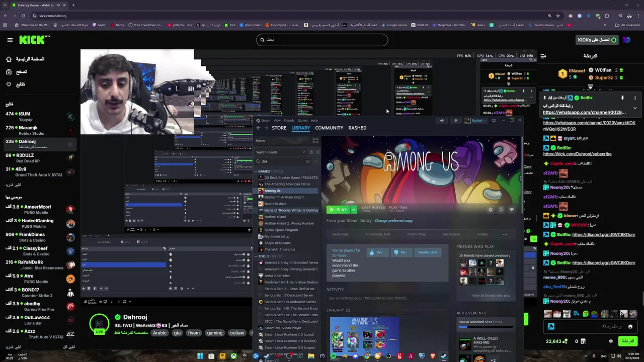644x362 pixels.
Task: Collapse the GAMES section in Steam library
Action: (x=256, y=171)
